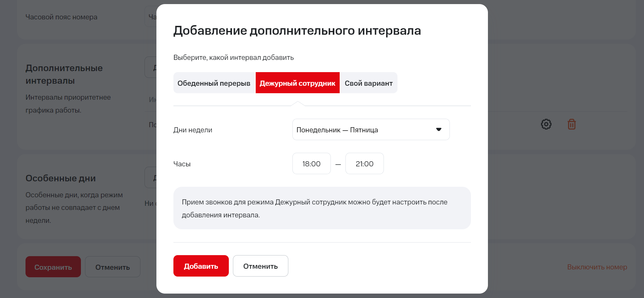Viewport: 644px width, 298px height.
Task: Click the Дежурный сотрудник info notice
Action: point(322,208)
